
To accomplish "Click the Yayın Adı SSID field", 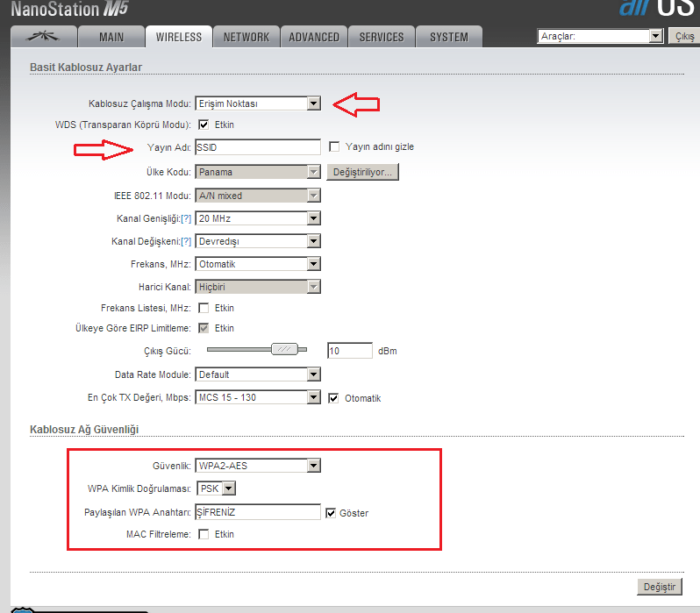I will 258,147.
